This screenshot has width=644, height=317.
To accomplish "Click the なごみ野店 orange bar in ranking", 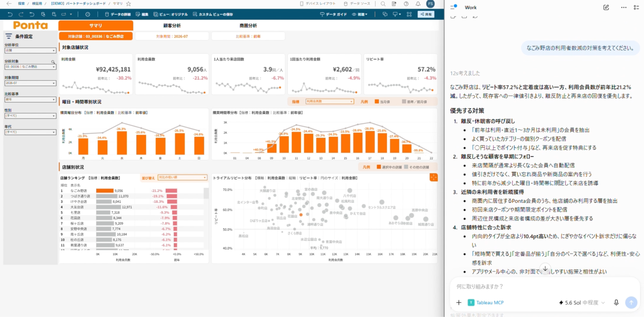I will [105, 191].
